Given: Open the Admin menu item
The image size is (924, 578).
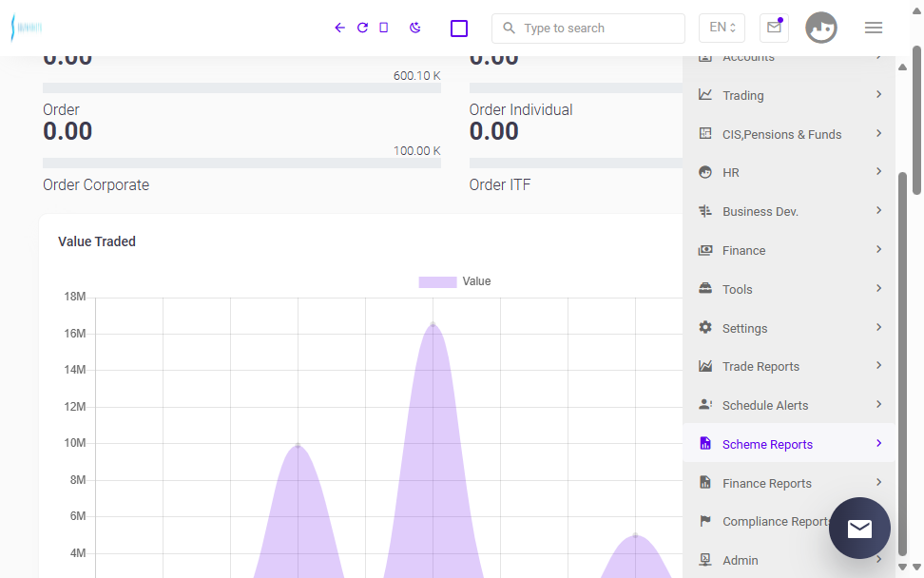Looking at the screenshot, I should [x=789, y=560].
